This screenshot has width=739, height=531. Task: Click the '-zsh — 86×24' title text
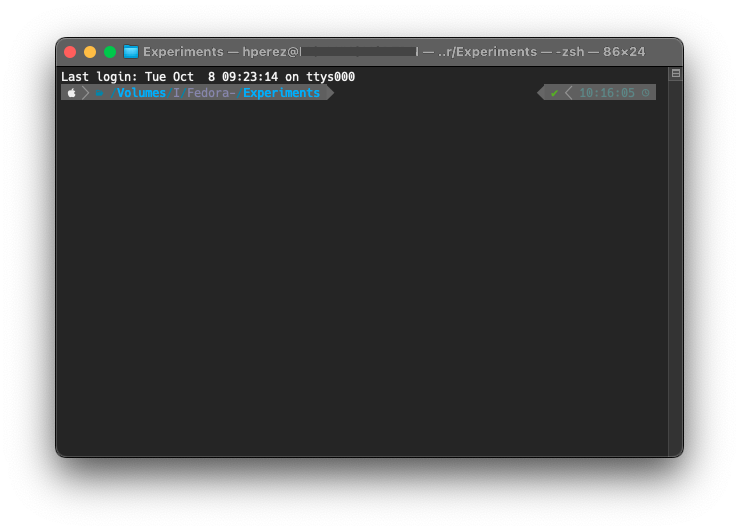coord(600,52)
